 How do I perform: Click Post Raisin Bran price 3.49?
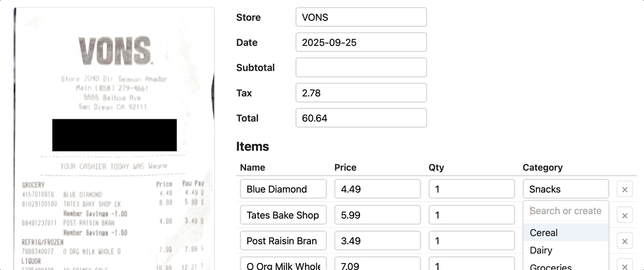coord(378,241)
